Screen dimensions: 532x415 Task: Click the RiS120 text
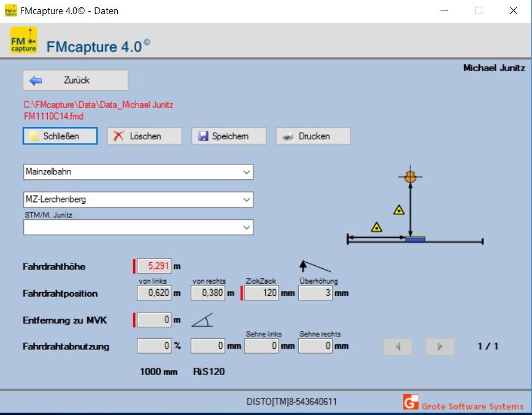coord(209,372)
